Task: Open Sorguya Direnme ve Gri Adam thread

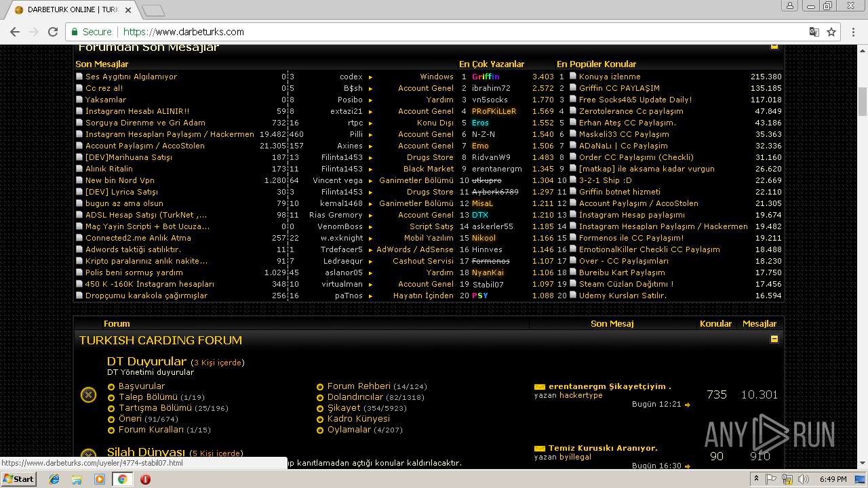Action: coord(145,123)
